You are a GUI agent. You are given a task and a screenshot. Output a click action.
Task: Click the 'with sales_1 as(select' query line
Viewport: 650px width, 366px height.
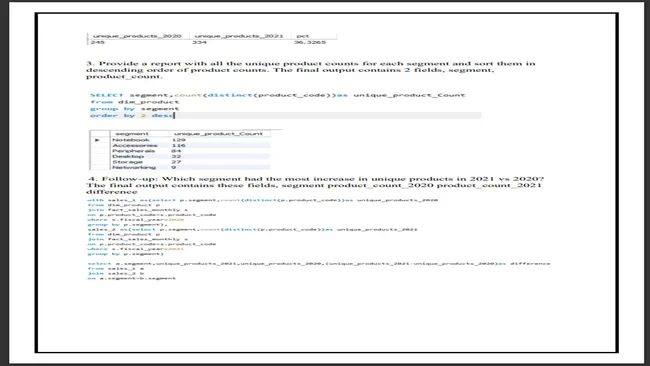[x=263, y=200]
